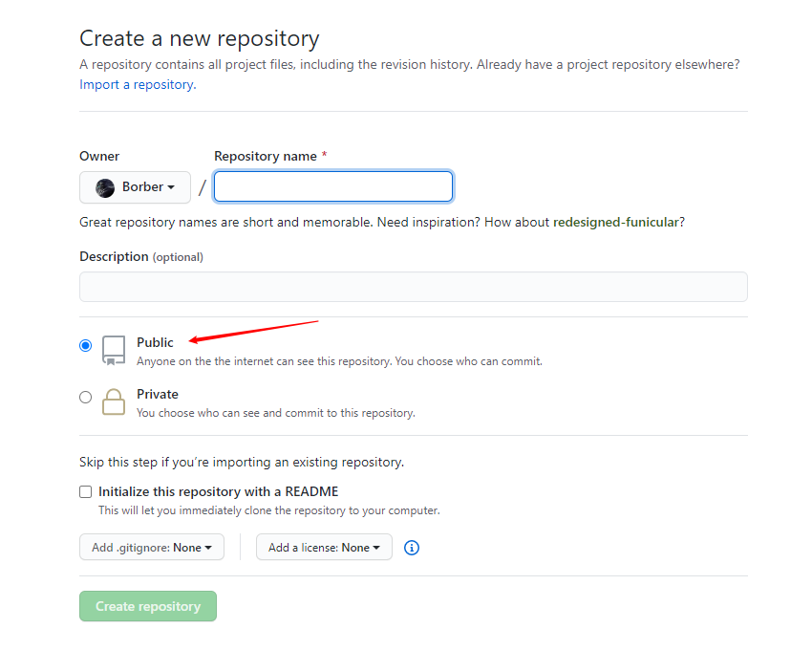
Task: Click the README checkbox label text
Action: coord(218,492)
